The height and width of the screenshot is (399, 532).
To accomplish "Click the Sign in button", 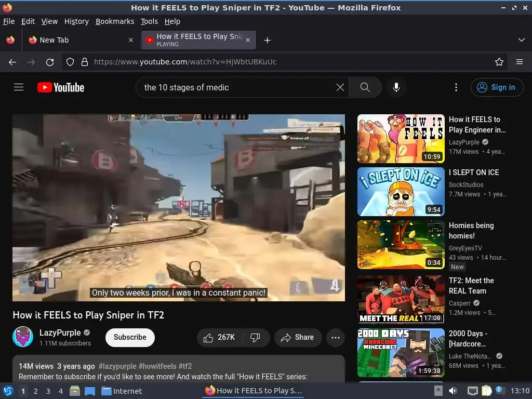I will pos(497,87).
